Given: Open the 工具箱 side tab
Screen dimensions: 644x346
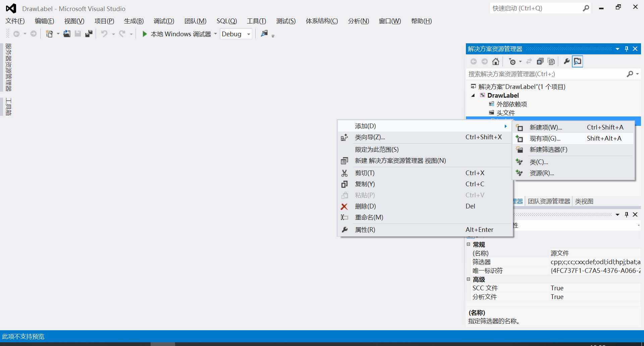Looking at the screenshot, I should click(x=8, y=107).
